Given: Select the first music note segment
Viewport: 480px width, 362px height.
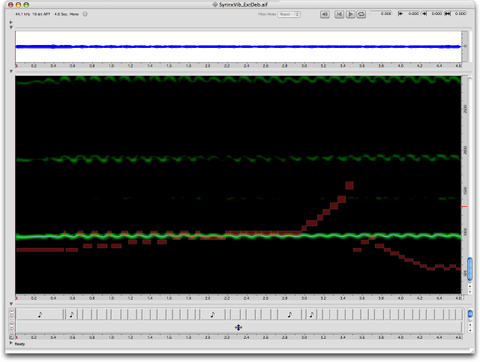Looking at the screenshot, I should pyautogui.click(x=40, y=314).
